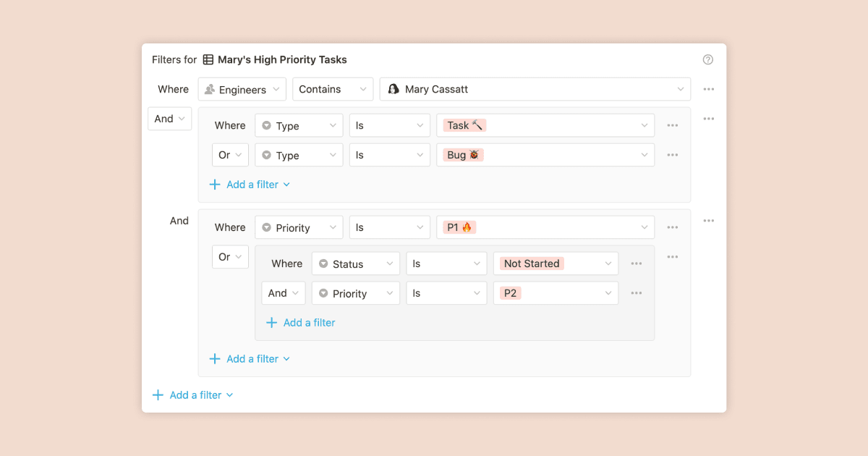Open the options menu for the Bug filter row

pos(672,154)
